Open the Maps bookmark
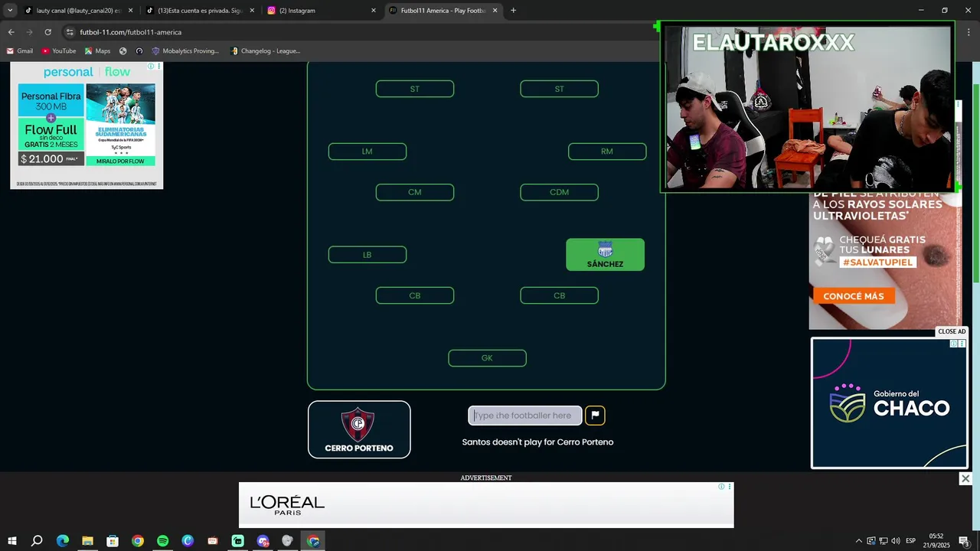Screen dimensions: 980x551 [x=97, y=51]
